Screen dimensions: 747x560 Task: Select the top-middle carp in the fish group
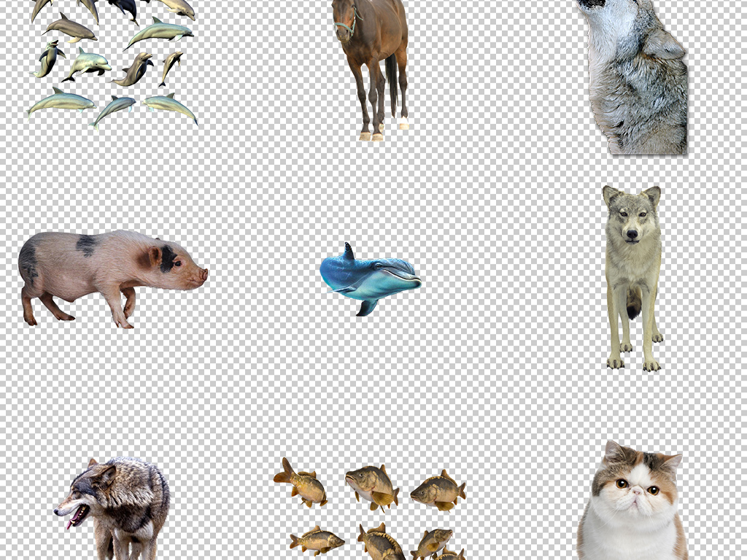point(372,485)
